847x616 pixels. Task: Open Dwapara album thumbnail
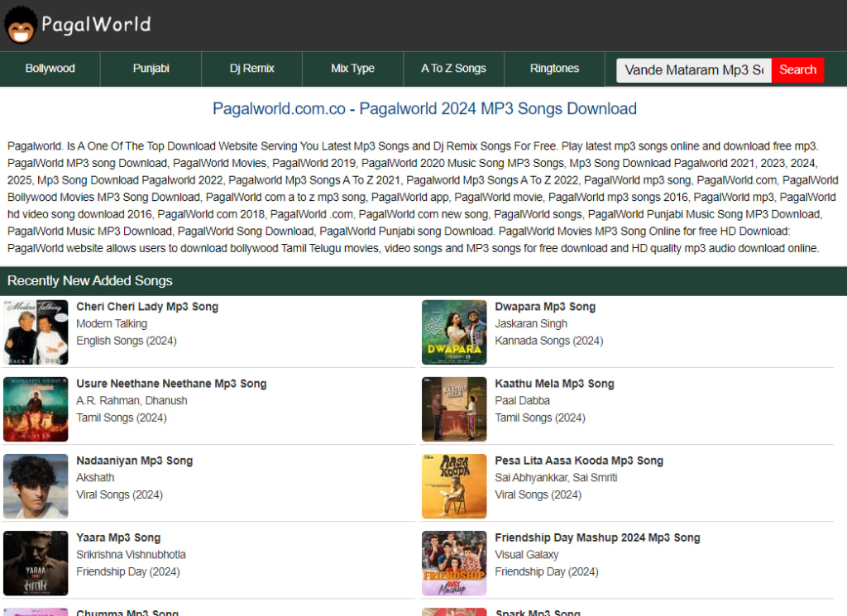point(454,332)
